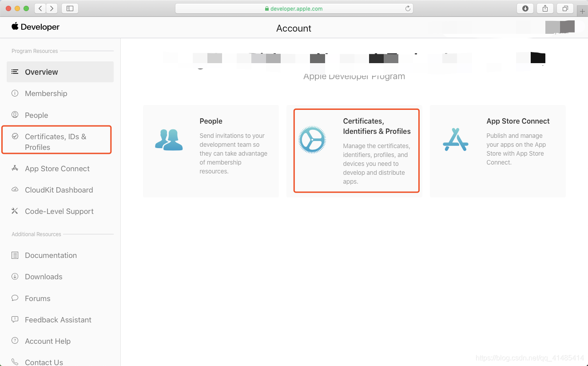This screenshot has height=366, width=588.
Task: Click the Developer wordmark text
Action: pos(40,27)
